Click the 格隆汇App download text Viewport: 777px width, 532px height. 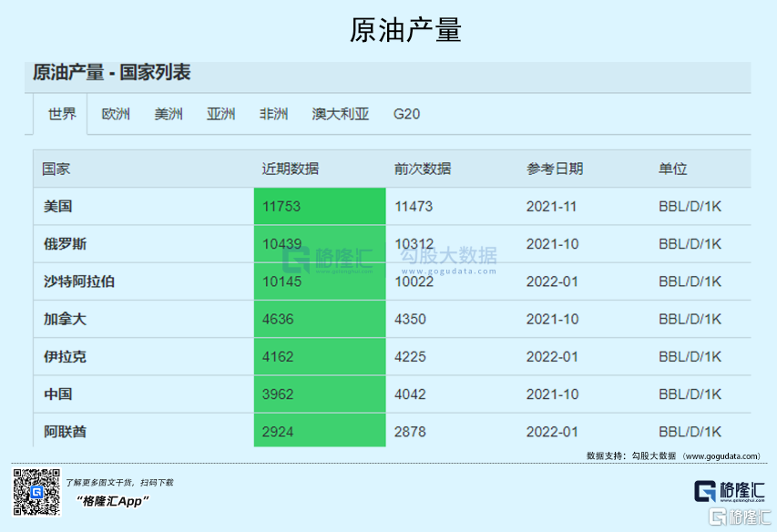point(113,501)
